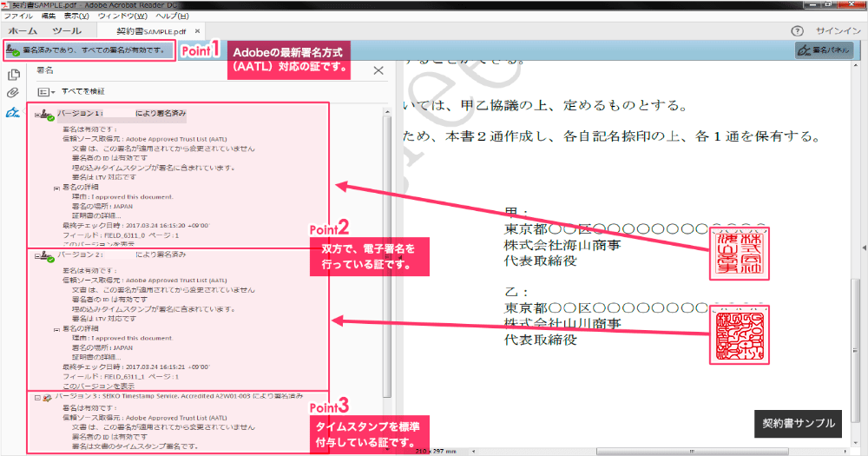Screen dimensions: 868x456
Task: Click the バージョン 2 signature valid icon
Action: tap(47, 256)
